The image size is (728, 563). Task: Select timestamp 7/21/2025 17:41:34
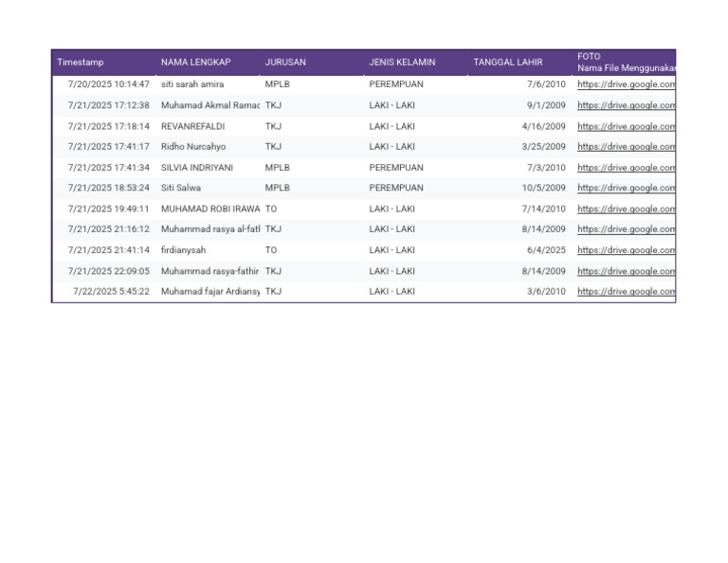109,168
